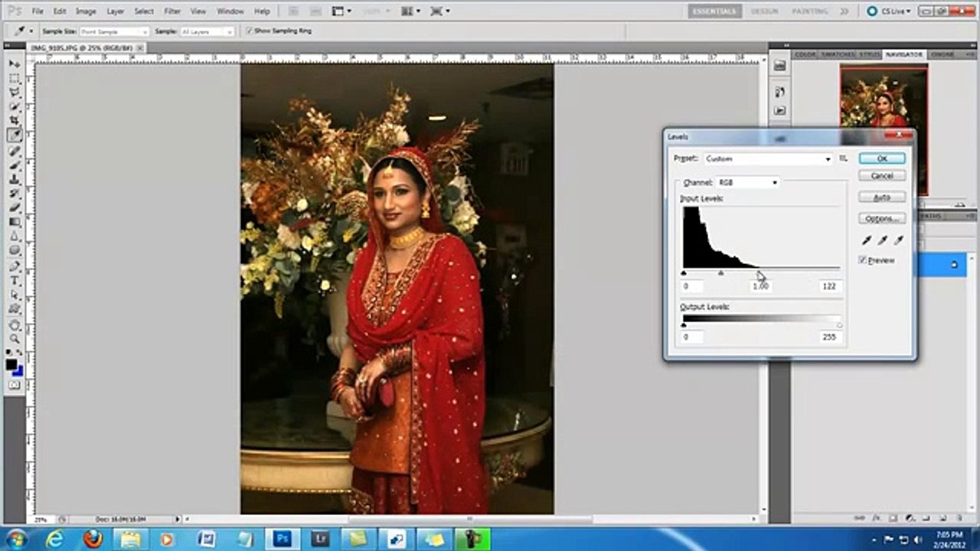
Task: Select the Move tool
Action: pos(15,63)
